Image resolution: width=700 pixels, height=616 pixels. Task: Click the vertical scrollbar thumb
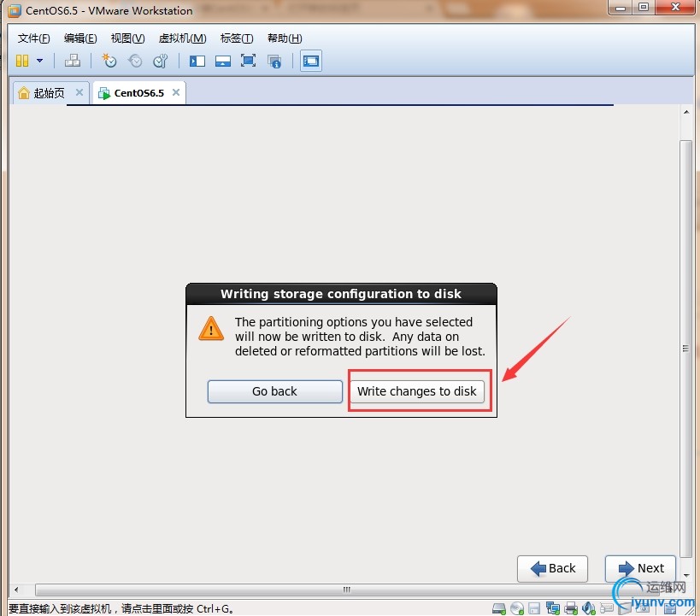coord(686,349)
